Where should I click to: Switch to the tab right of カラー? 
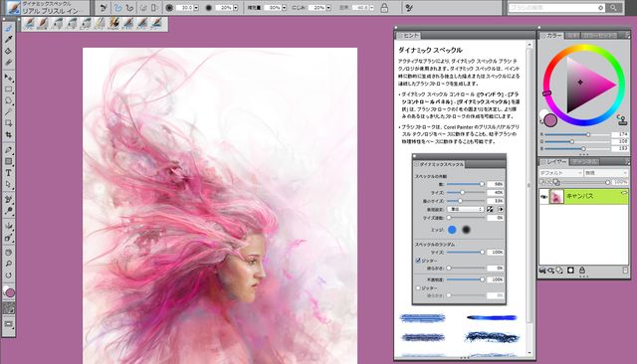pyautogui.click(x=572, y=36)
